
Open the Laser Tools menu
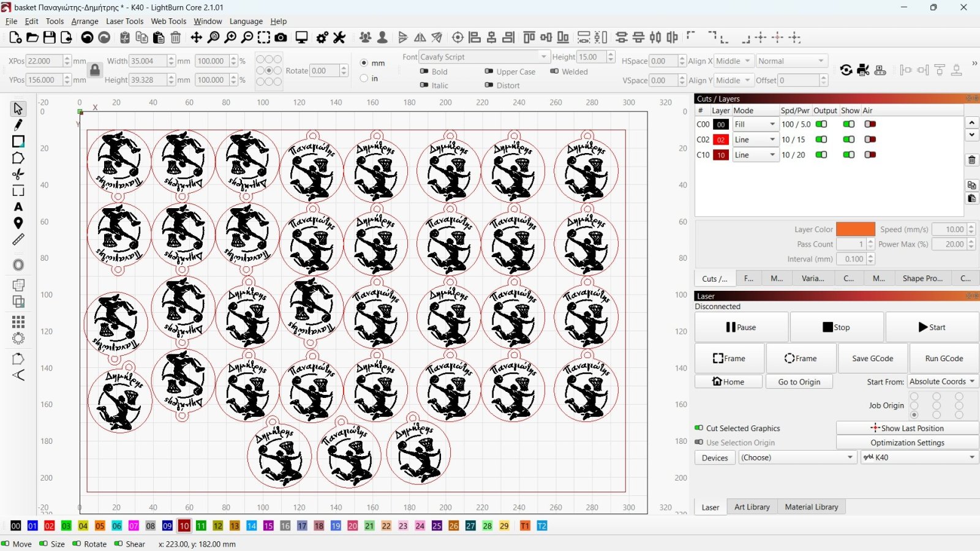124,21
